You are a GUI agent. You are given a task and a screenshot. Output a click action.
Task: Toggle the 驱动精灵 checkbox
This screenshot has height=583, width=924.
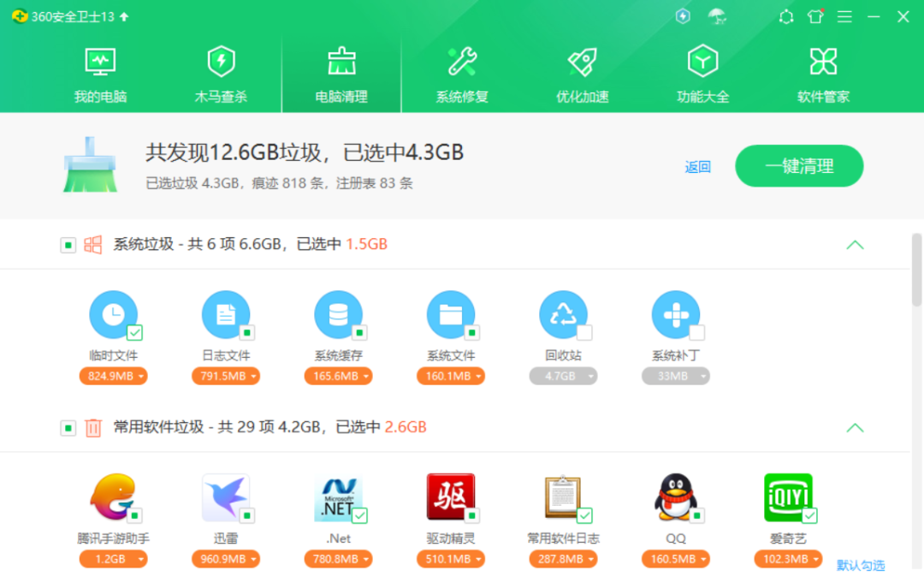(472, 515)
